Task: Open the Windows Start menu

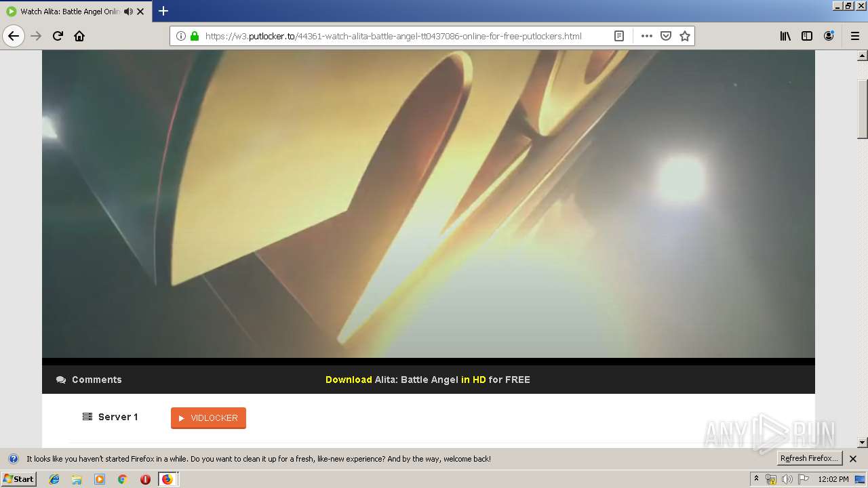Action: tap(19, 479)
